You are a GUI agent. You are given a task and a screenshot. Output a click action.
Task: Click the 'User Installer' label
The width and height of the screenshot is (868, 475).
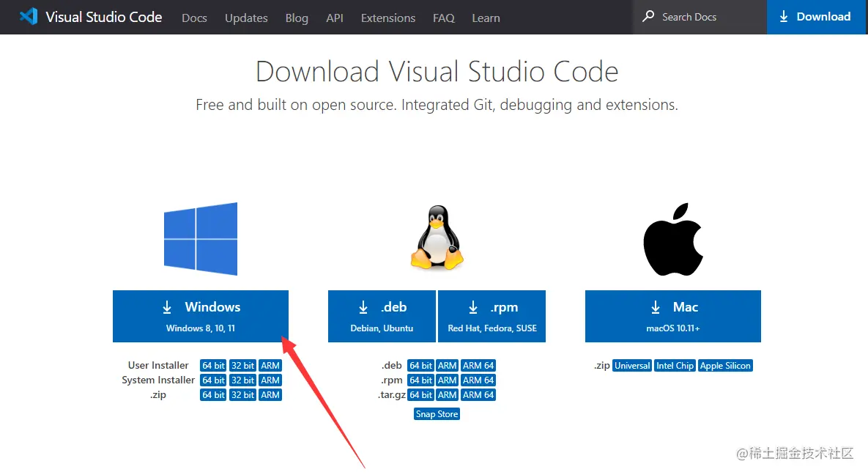coord(158,365)
